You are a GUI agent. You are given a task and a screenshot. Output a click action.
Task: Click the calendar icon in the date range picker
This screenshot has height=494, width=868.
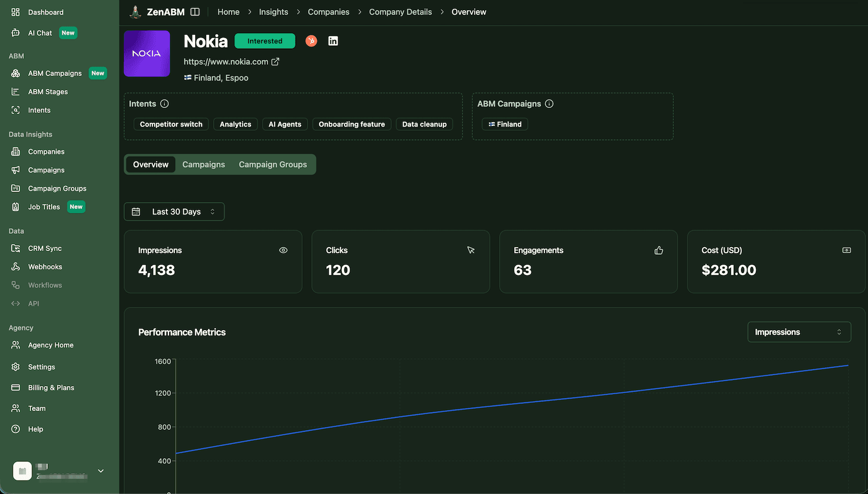coord(136,211)
